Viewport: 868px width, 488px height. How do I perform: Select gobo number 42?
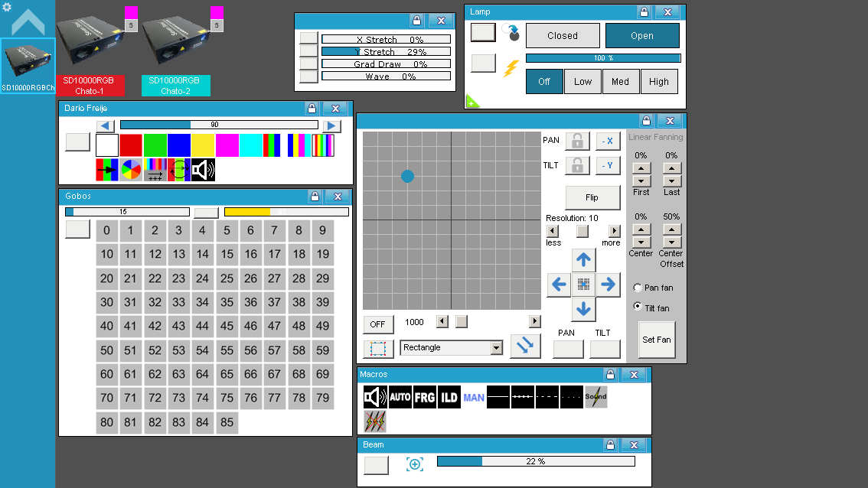click(x=155, y=326)
